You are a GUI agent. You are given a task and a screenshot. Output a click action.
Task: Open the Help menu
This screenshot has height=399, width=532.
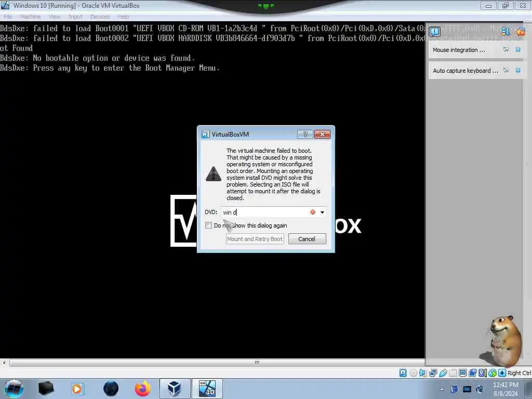pyautogui.click(x=123, y=17)
